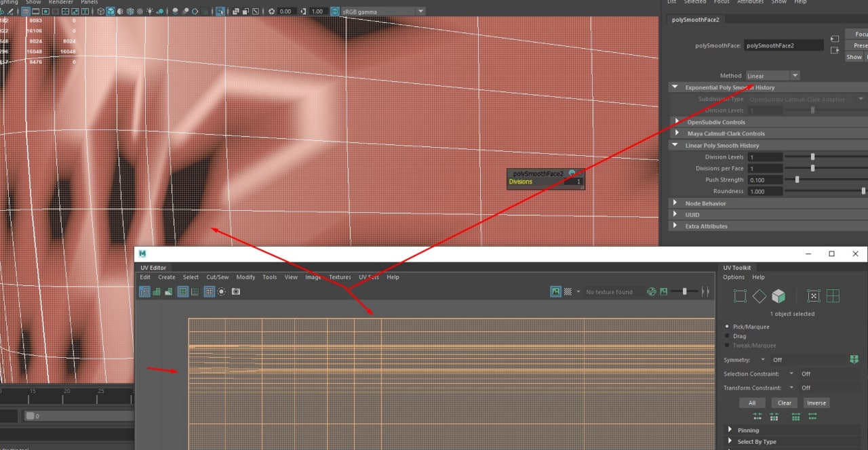The width and height of the screenshot is (868, 450).
Task: Click the shrink selection icon under All button
Action: pos(757,416)
